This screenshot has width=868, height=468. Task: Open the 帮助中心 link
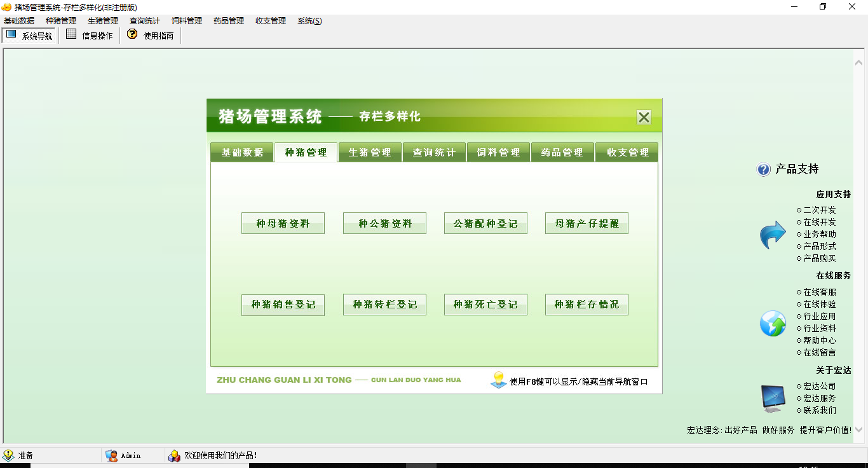[819, 340]
